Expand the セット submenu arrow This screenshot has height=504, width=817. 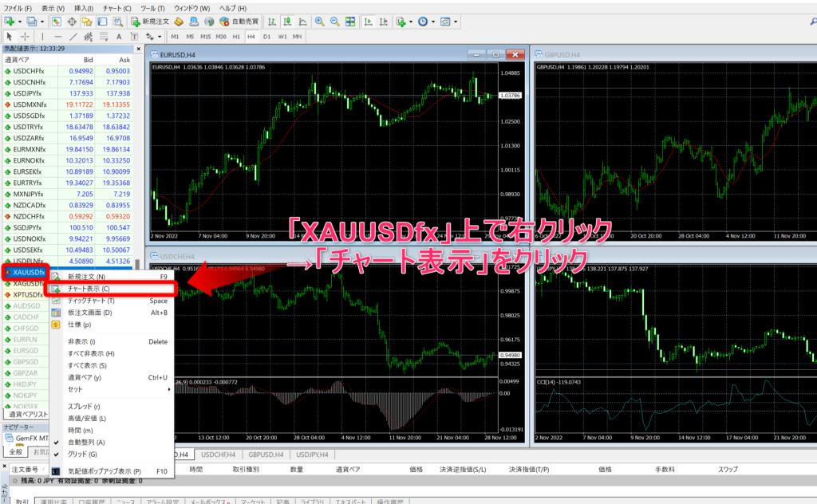coord(168,389)
